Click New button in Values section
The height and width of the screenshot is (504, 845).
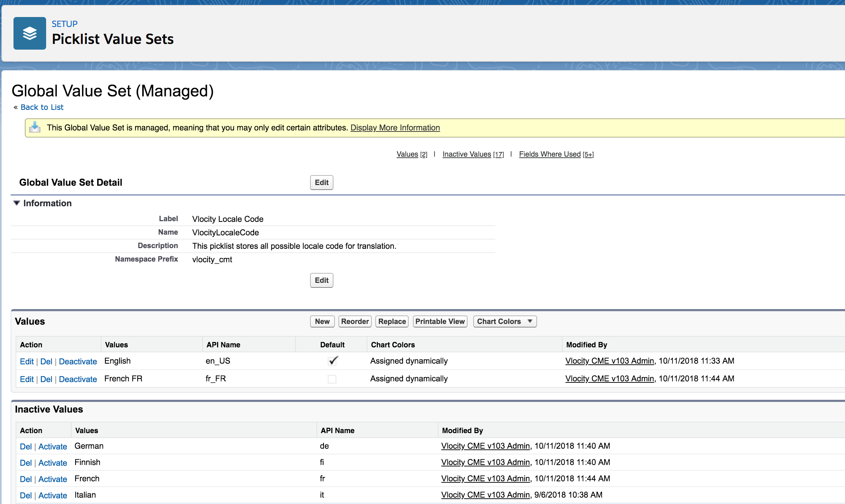click(x=322, y=321)
